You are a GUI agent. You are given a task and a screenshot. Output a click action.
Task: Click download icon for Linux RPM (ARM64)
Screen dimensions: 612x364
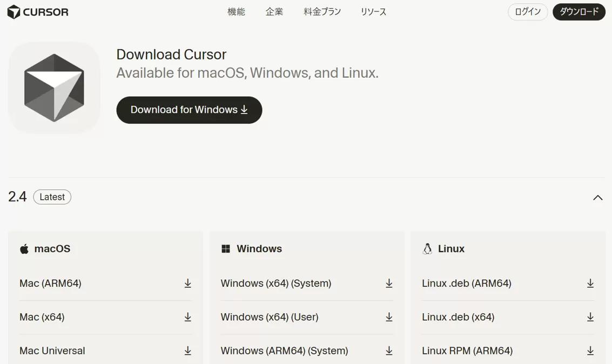click(x=590, y=350)
